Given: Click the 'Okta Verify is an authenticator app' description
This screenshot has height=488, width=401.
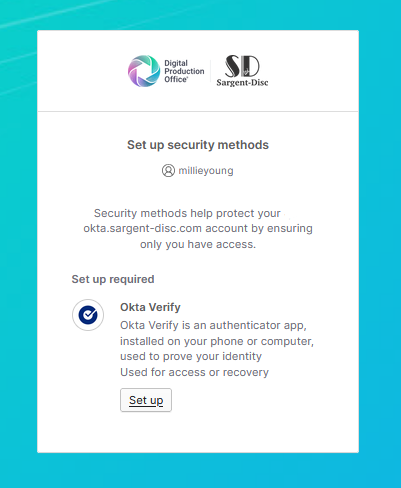Looking at the screenshot, I should tap(213, 325).
